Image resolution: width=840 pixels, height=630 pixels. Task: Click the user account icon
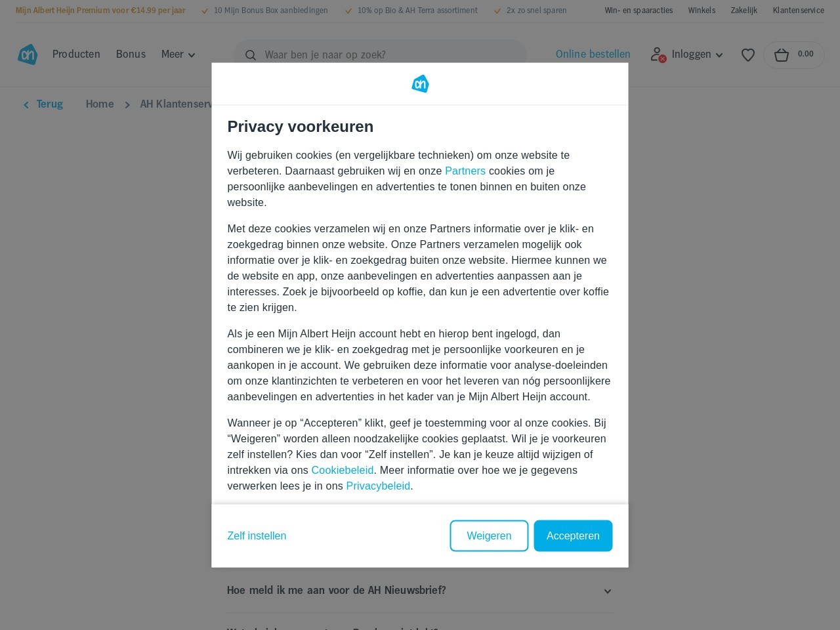658,54
